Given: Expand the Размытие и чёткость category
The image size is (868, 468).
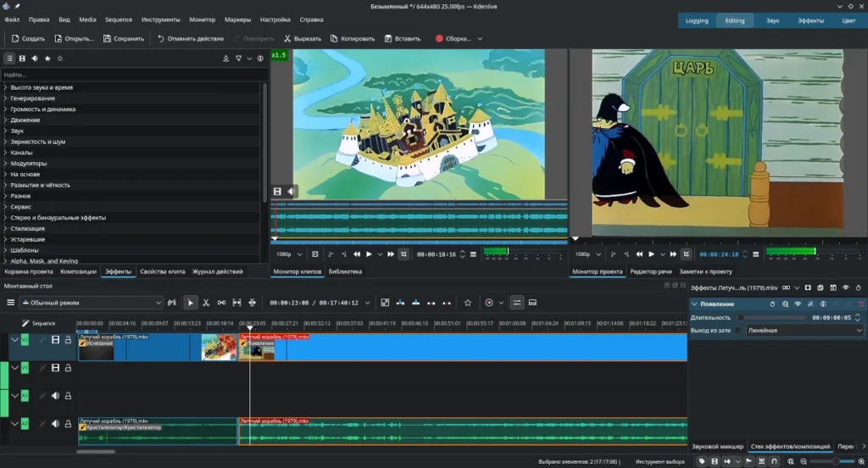Looking at the screenshot, I should [x=6, y=185].
